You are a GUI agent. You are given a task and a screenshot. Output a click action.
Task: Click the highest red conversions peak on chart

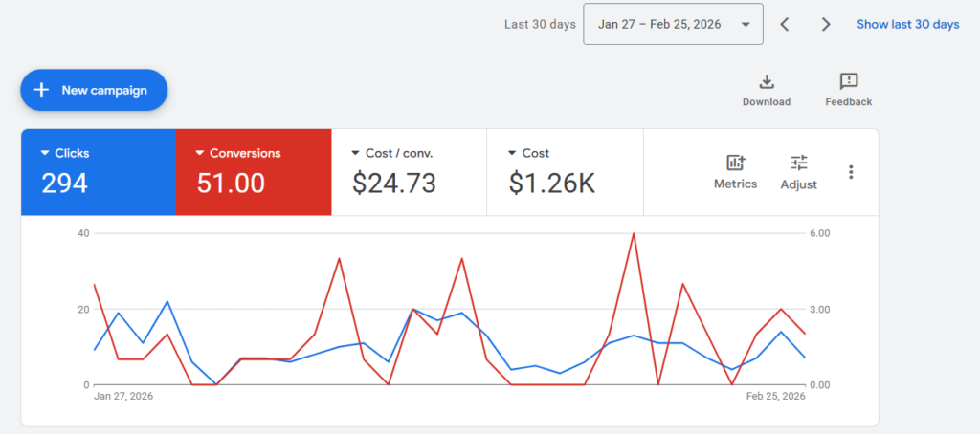coord(634,233)
